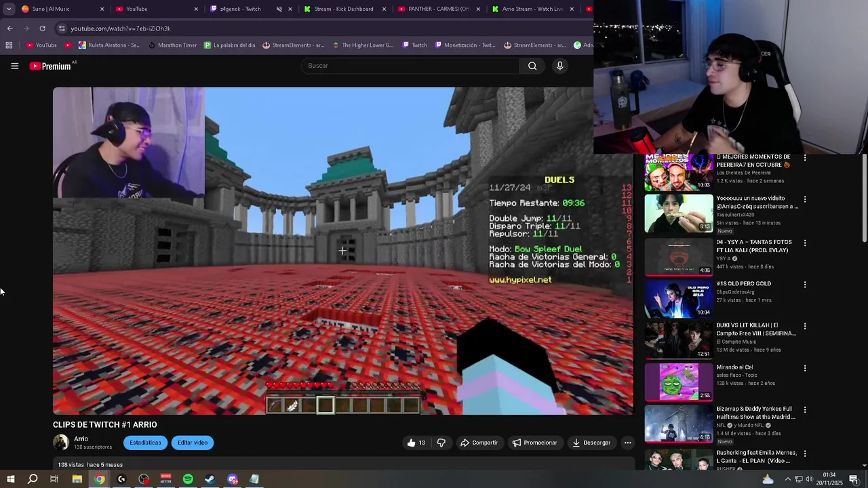Open options for Mirando el Cel video
Viewport: 868px width, 488px height.
[x=805, y=368]
